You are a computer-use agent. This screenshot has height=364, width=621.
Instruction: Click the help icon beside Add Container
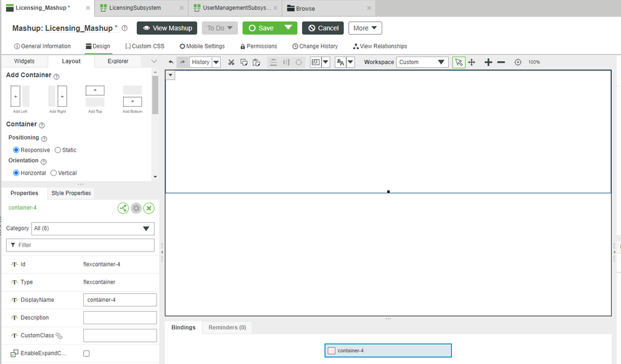coord(56,76)
